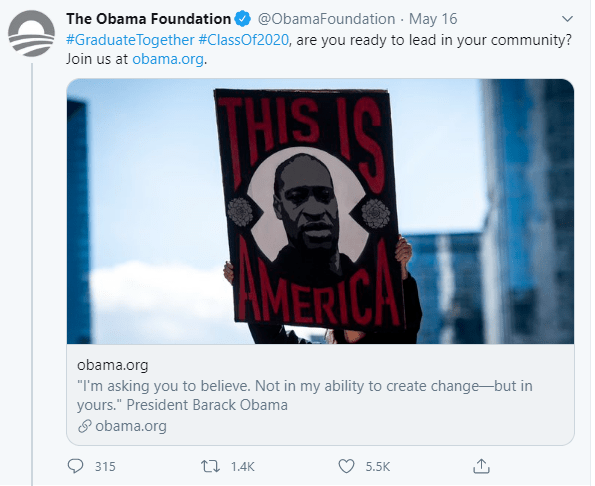Image resolution: width=595 pixels, height=486 pixels.
Task: Click the blue verified badge icon
Action: click(x=242, y=19)
